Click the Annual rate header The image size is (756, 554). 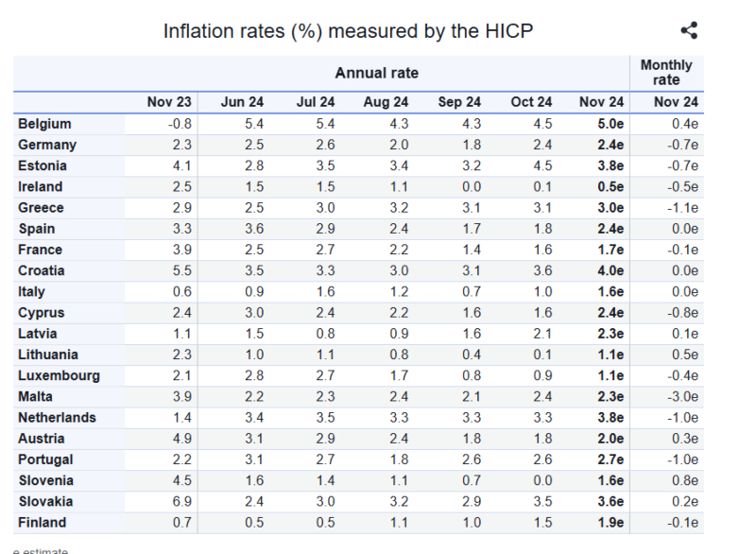coord(376,73)
